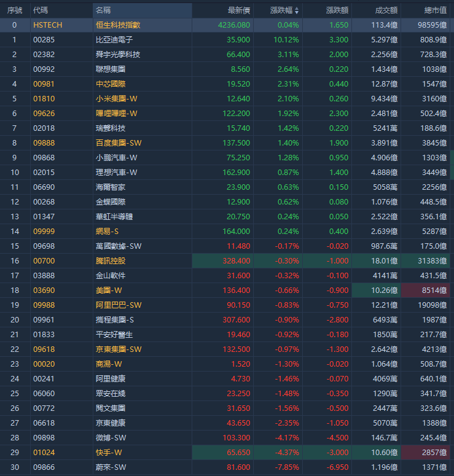454x476 pixels.
Task: Select the 恒生科技指數 row name
Action: coord(118,25)
